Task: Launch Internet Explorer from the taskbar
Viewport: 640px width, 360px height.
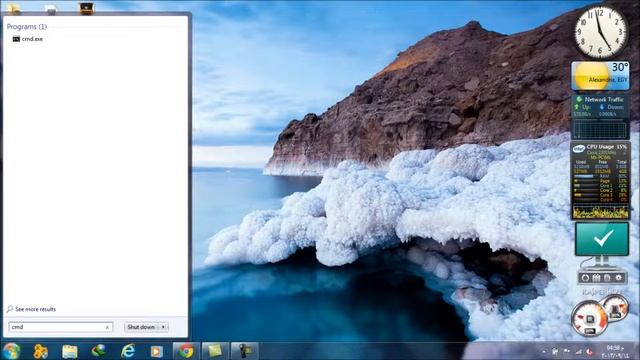Action: (128, 351)
